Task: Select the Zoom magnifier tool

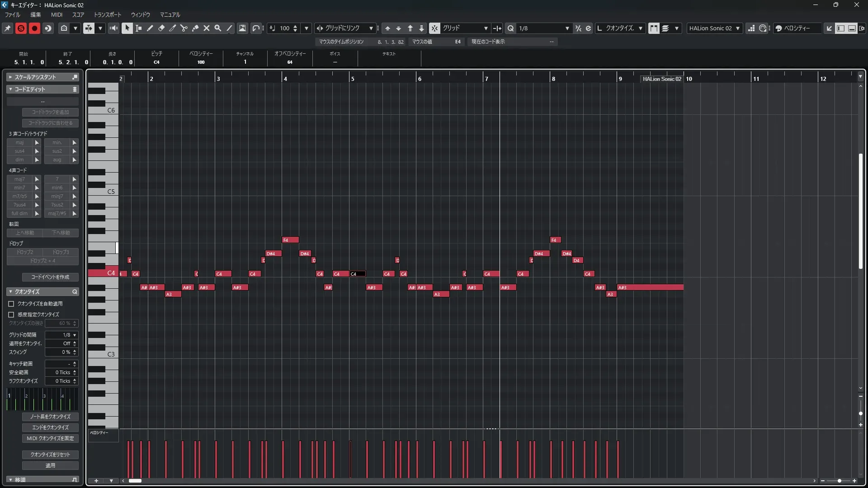Action: tap(217, 28)
